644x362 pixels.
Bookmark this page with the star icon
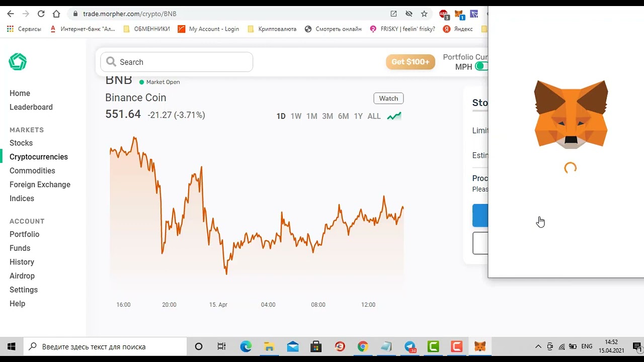tap(424, 14)
